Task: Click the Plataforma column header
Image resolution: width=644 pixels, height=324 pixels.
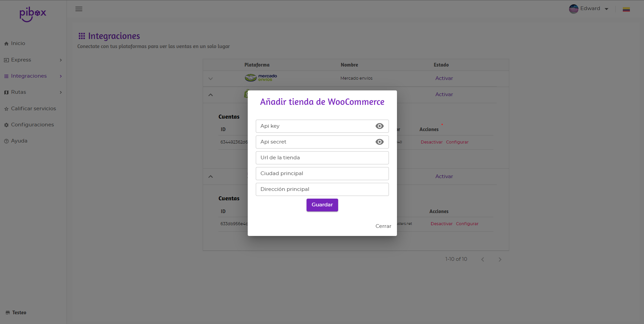Action: click(257, 65)
